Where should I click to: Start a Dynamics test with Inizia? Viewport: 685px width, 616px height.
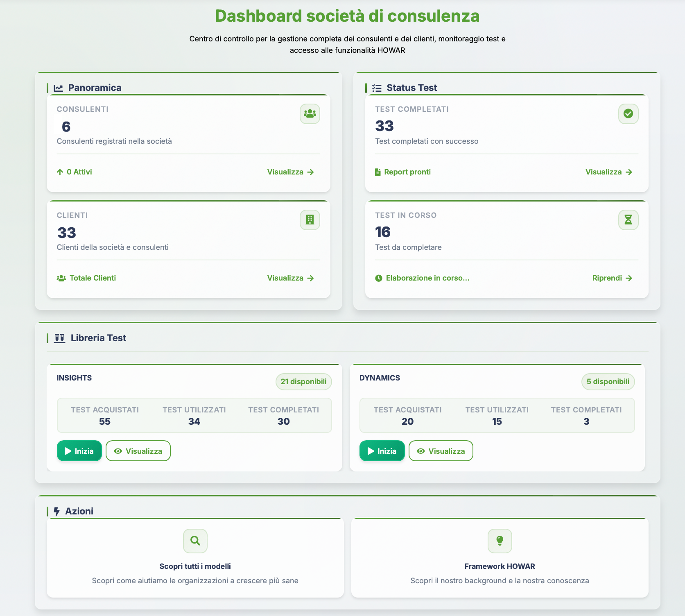382,451
